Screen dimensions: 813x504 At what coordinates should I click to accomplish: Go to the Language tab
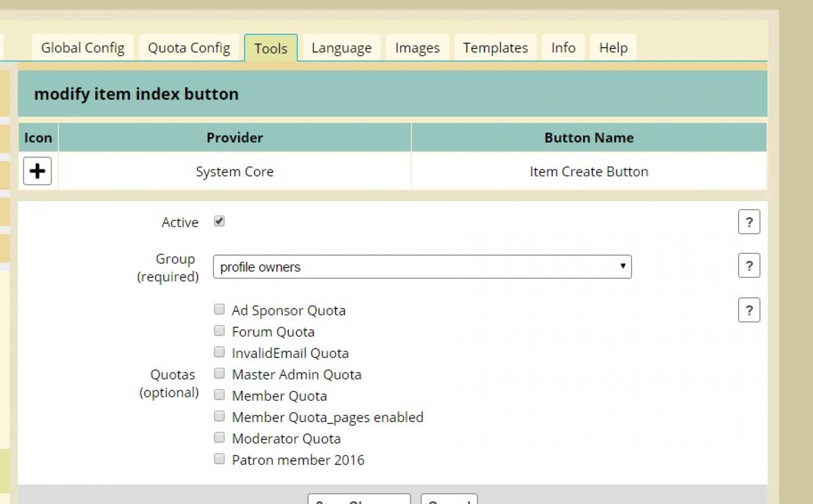tap(341, 48)
